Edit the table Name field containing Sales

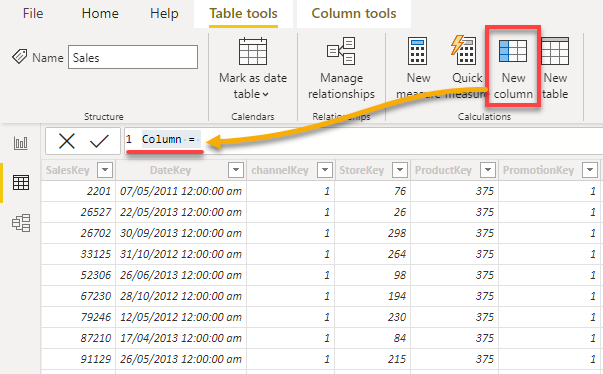pos(133,57)
